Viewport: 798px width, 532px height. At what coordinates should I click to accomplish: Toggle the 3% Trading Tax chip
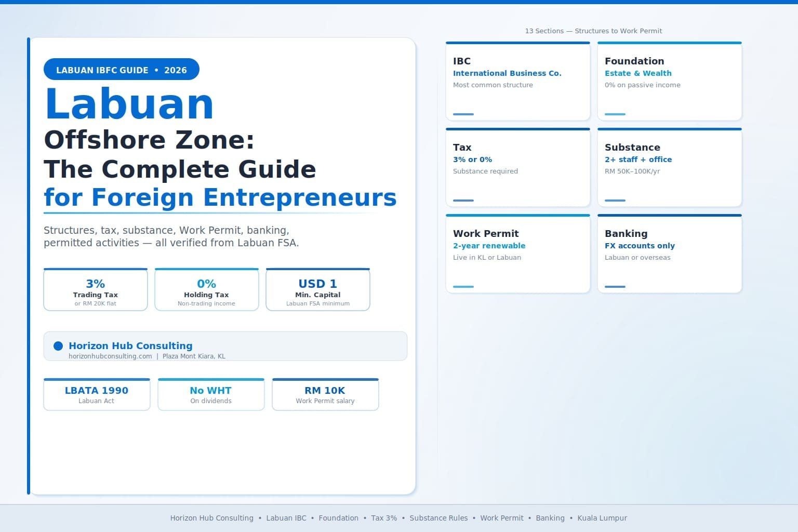coord(95,289)
